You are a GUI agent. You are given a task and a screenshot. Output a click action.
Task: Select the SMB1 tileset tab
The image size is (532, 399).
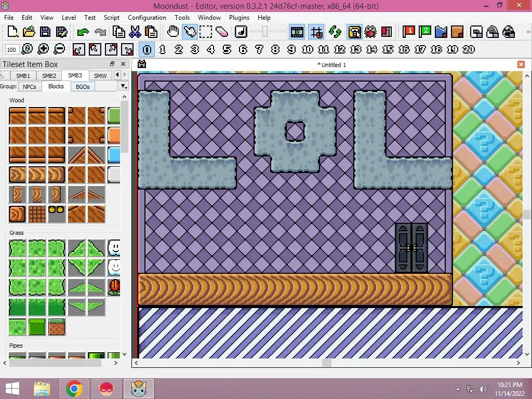coord(23,76)
